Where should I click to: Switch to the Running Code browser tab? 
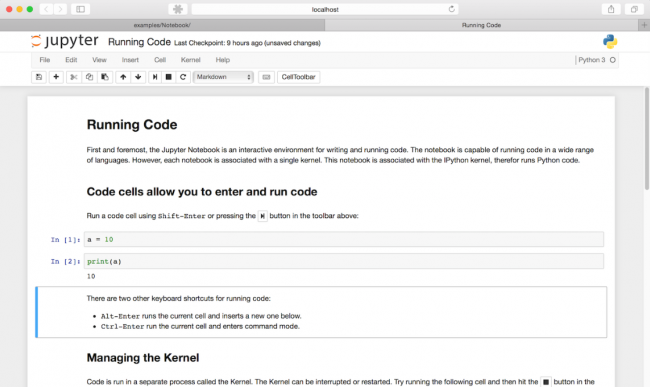point(481,25)
